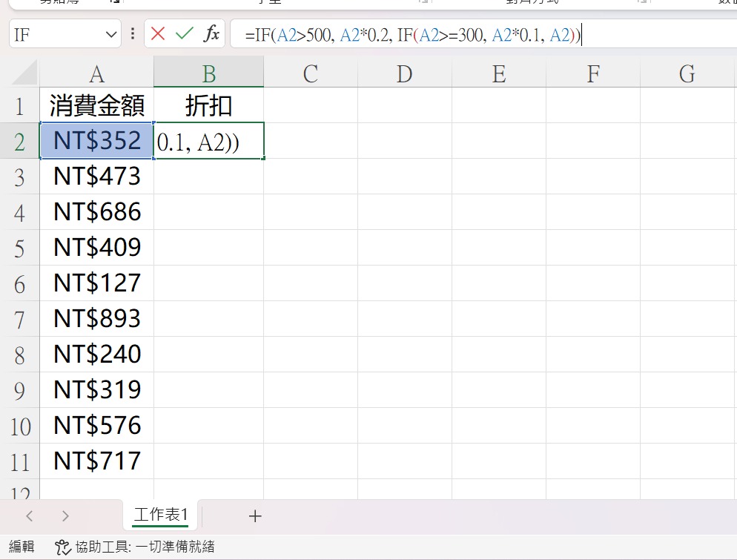Cancel the formula entry with X icon
Image resolution: width=737 pixels, height=560 pixels.
pos(158,34)
